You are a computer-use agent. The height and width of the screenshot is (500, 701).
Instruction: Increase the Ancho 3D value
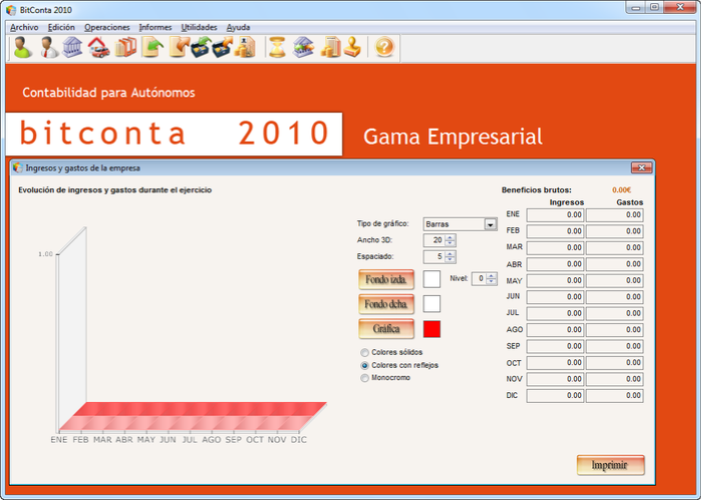point(450,237)
